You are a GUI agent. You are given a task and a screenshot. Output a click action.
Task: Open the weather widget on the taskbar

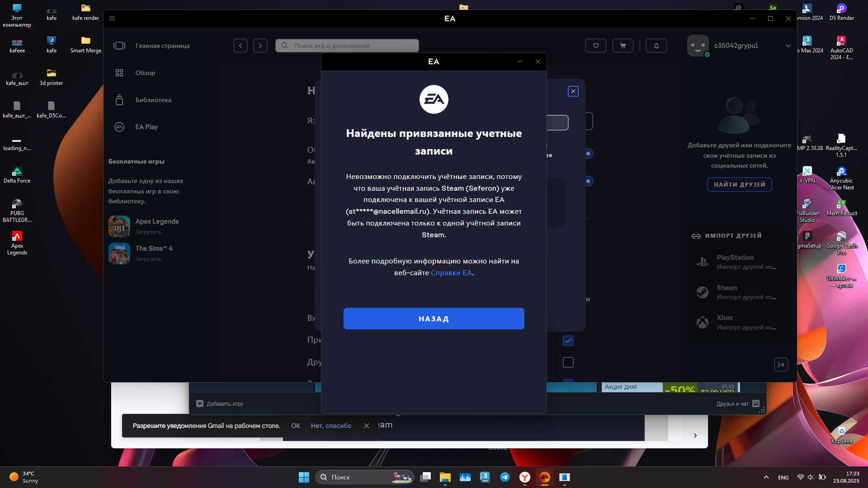24,477
